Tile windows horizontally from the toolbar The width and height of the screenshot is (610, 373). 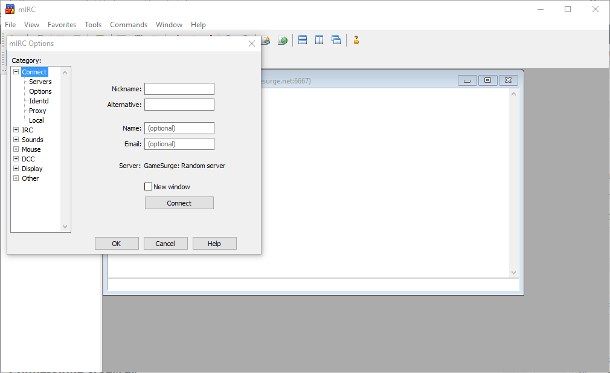pos(302,40)
